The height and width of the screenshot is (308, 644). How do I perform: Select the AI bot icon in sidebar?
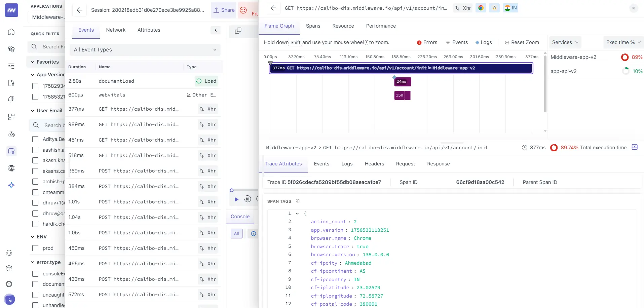pyautogui.click(x=11, y=134)
